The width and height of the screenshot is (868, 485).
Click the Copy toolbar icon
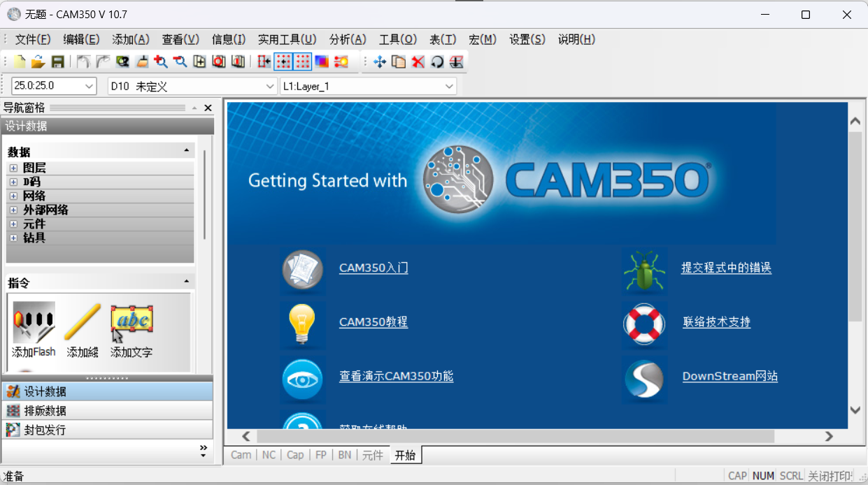[399, 61]
